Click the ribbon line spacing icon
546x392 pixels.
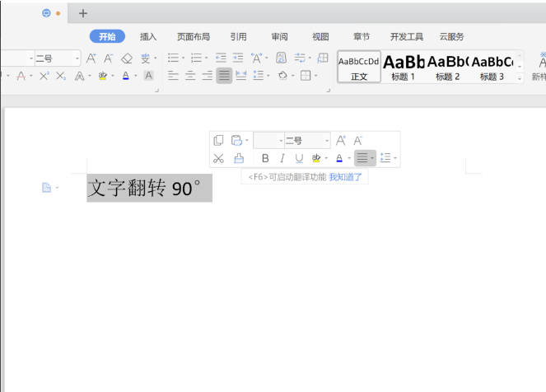258,75
